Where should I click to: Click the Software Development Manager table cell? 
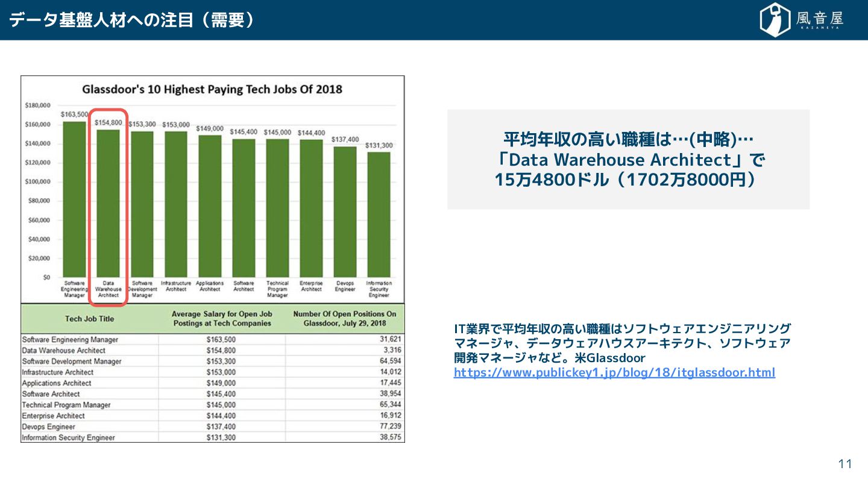click(x=71, y=361)
